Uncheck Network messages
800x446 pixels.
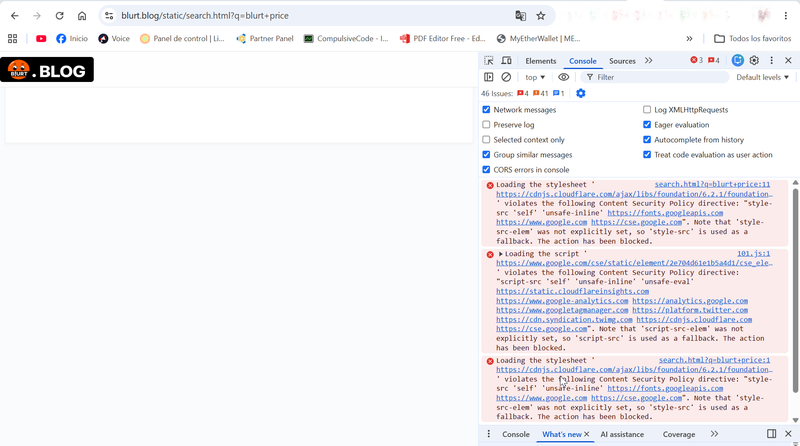(x=486, y=110)
